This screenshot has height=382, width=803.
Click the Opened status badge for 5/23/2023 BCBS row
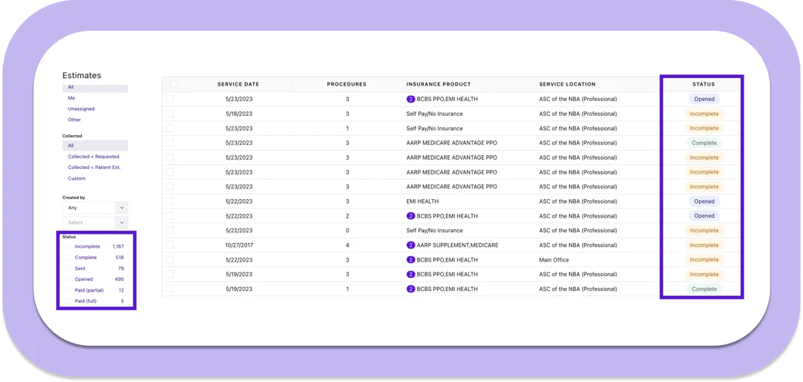point(704,99)
